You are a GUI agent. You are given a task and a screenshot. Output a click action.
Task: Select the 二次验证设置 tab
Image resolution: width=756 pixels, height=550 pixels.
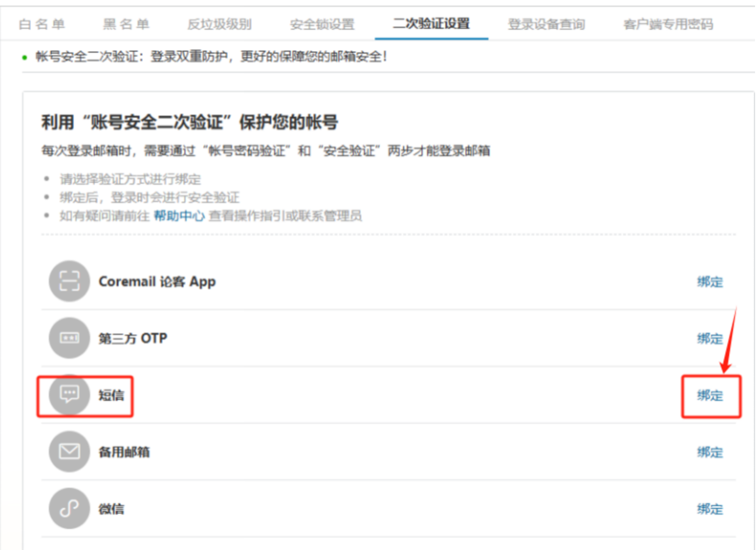click(x=431, y=23)
